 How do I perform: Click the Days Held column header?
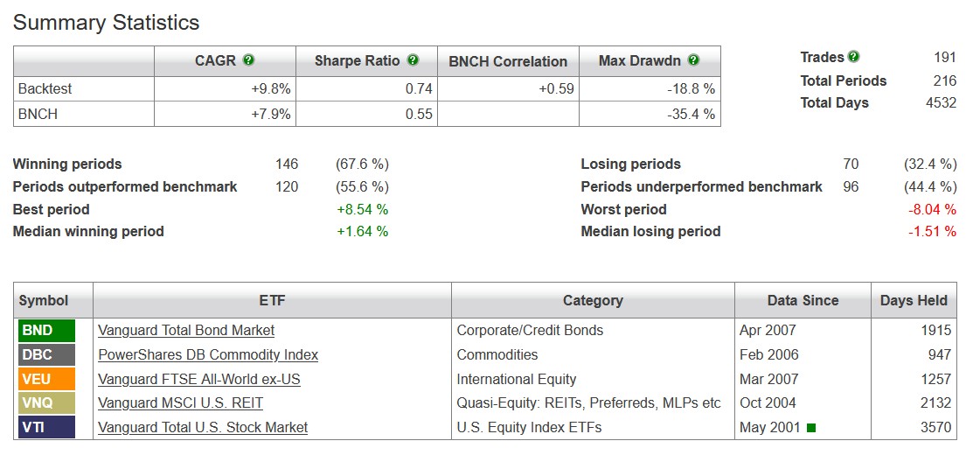click(914, 300)
